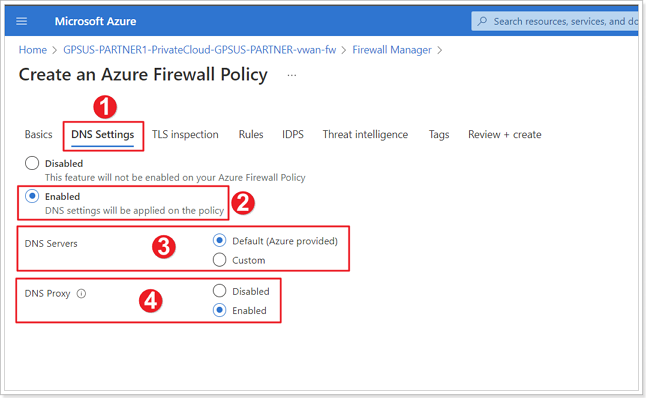Go to Review + create tab
This screenshot has width=646, height=398.
505,134
